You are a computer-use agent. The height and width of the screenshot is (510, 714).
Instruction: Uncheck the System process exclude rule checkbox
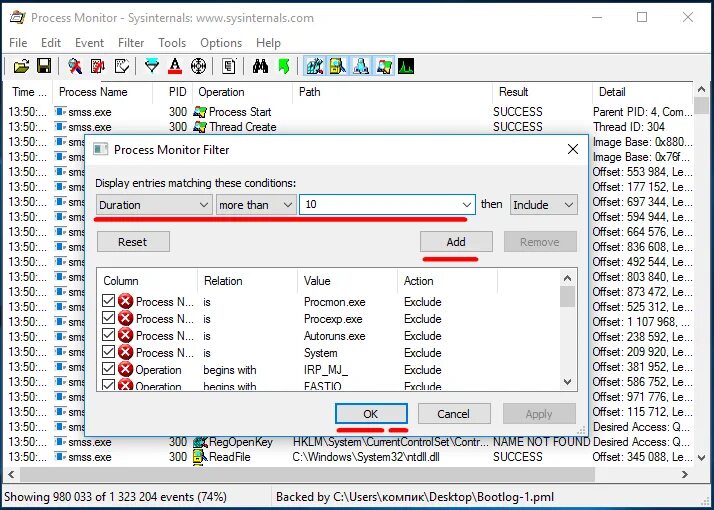coord(108,352)
